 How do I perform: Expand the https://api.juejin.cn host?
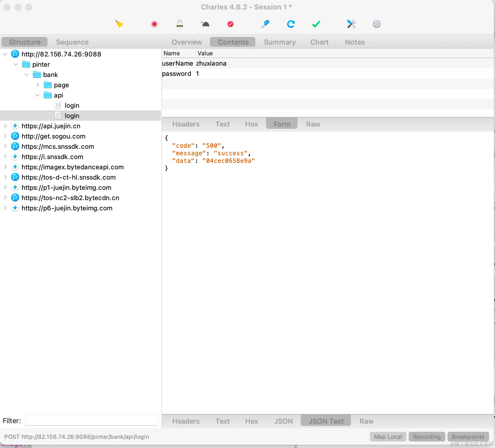5,126
